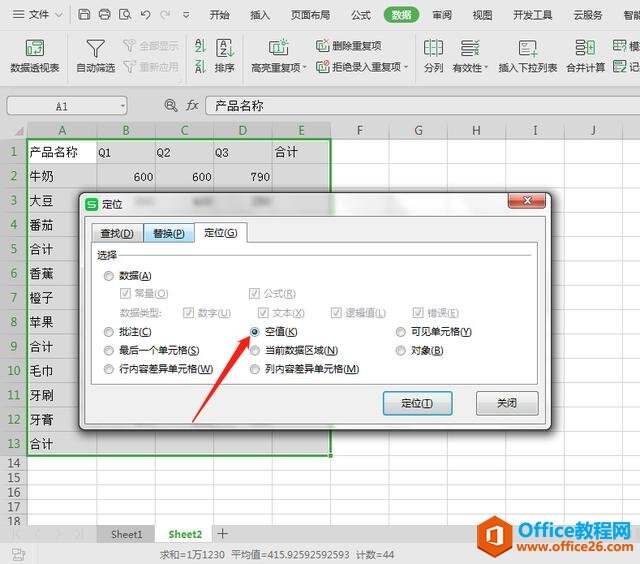Open the Developer Tools (开发工具) tab
The image size is (640, 564).
(533, 15)
